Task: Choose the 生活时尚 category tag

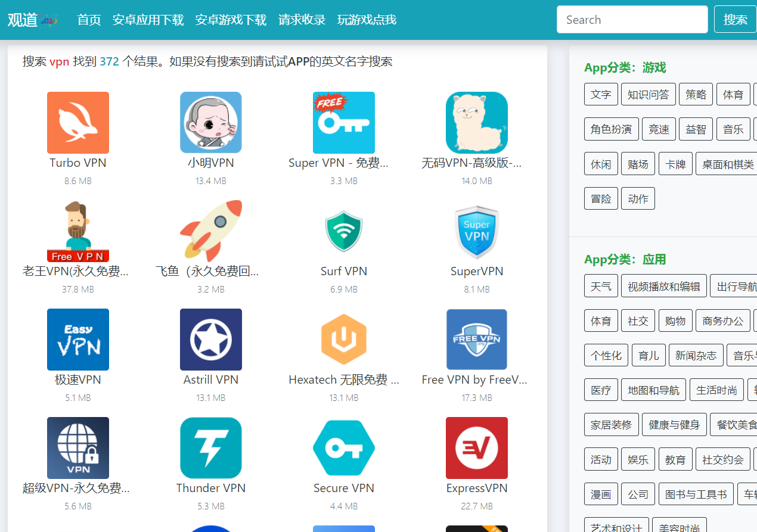Action: [x=717, y=390]
